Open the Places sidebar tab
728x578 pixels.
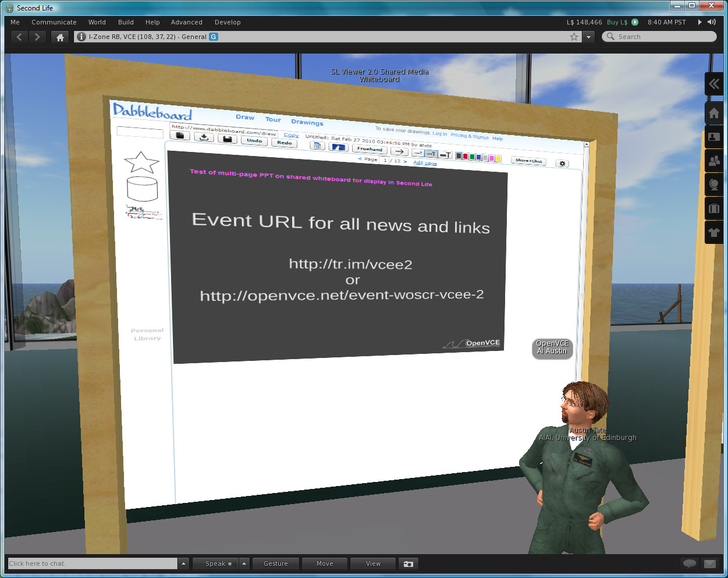[x=714, y=185]
